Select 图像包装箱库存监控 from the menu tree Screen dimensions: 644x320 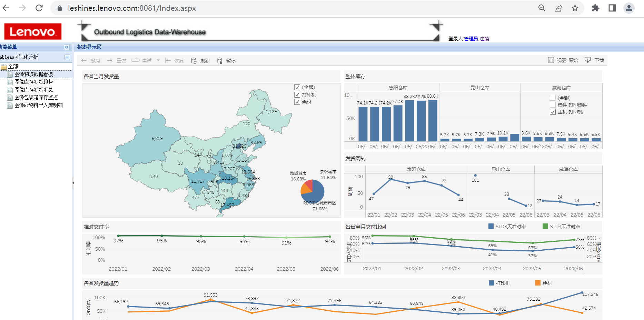[36, 98]
